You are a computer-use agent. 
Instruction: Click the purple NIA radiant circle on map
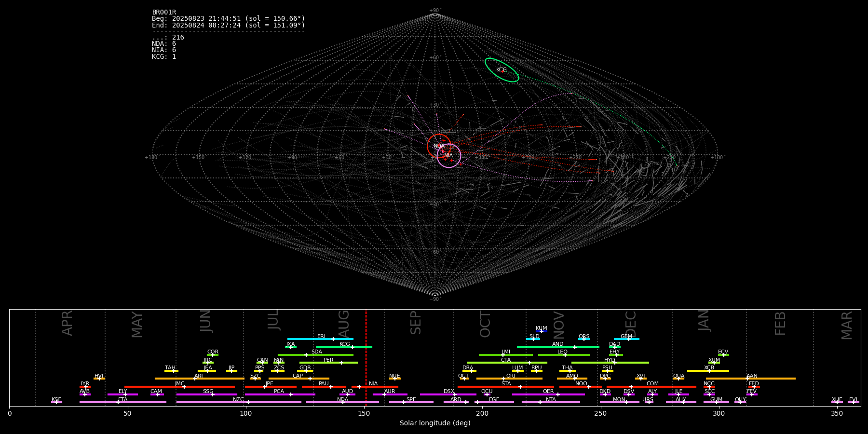coord(449,155)
